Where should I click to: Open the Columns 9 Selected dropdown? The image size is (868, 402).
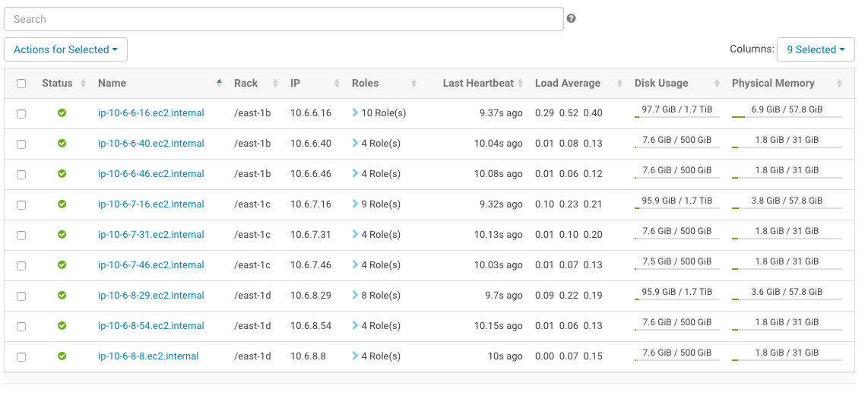pos(816,49)
